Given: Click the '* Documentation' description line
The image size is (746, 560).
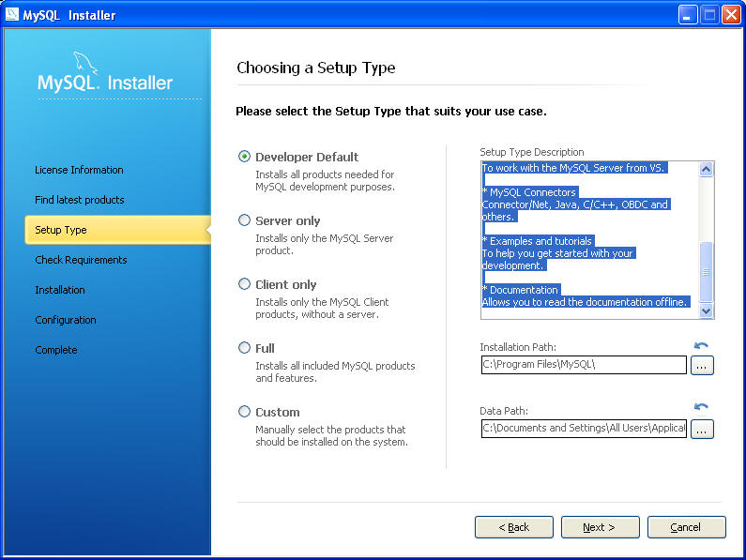Looking at the screenshot, I should coord(520,290).
